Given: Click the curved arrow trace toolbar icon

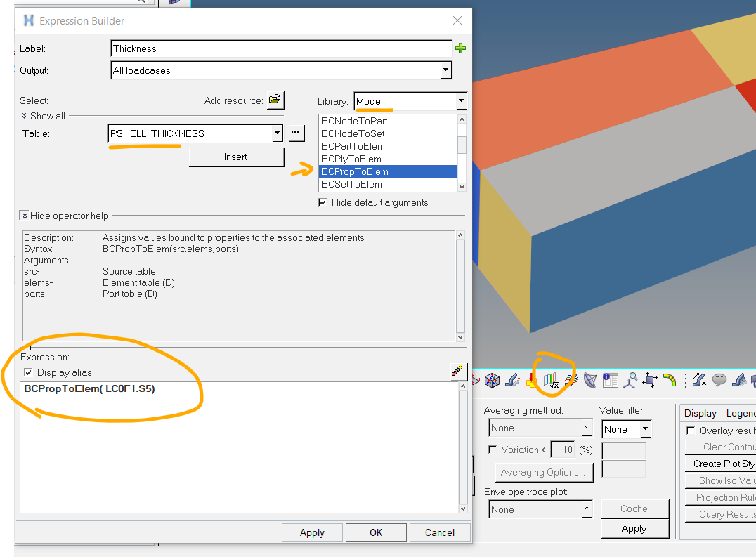Looking at the screenshot, I should pyautogui.click(x=670, y=380).
